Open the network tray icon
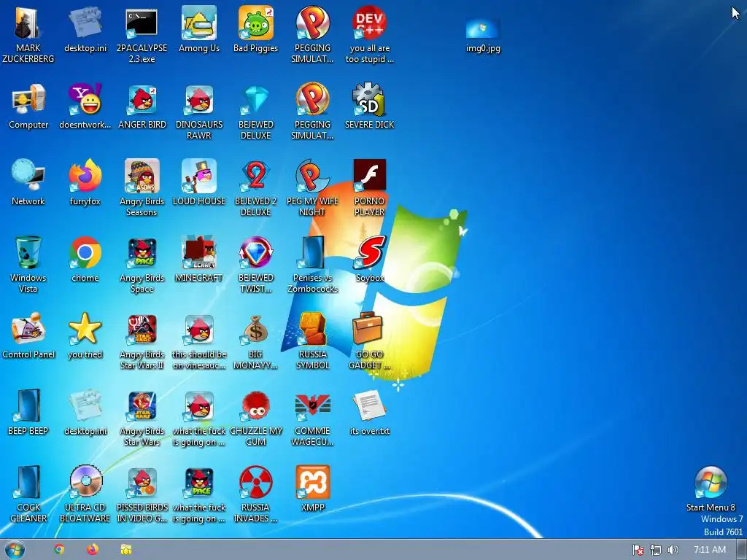The width and height of the screenshot is (747, 560). pyautogui.click(x=656, y=550)
